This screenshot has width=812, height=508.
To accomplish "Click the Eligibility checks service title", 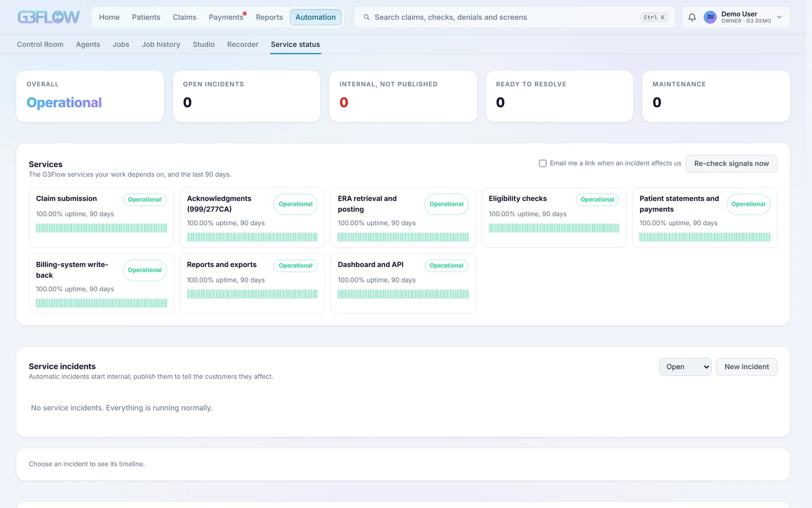I will point(518,199).
